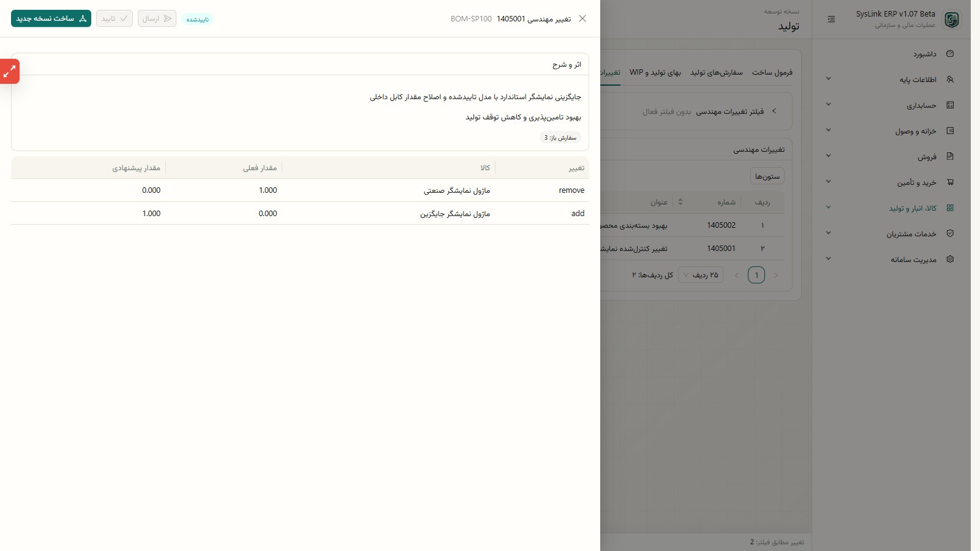This screenshot has height=551, width=980.
Task: Expand اطلاعات پایه menu chevron
Action: (828, 79)
